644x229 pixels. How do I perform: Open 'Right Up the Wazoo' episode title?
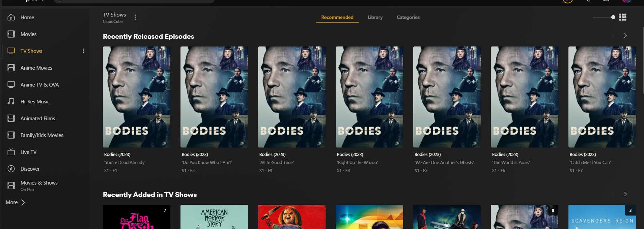(357, 162)
